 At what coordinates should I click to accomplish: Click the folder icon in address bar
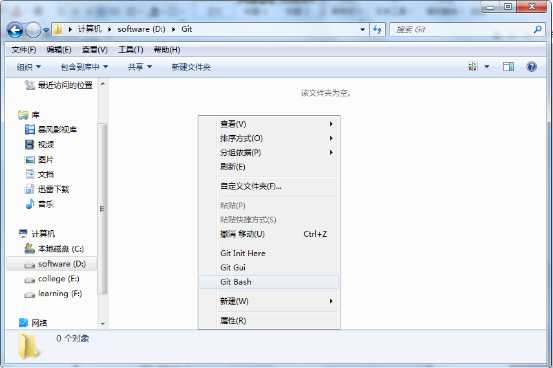58,30
